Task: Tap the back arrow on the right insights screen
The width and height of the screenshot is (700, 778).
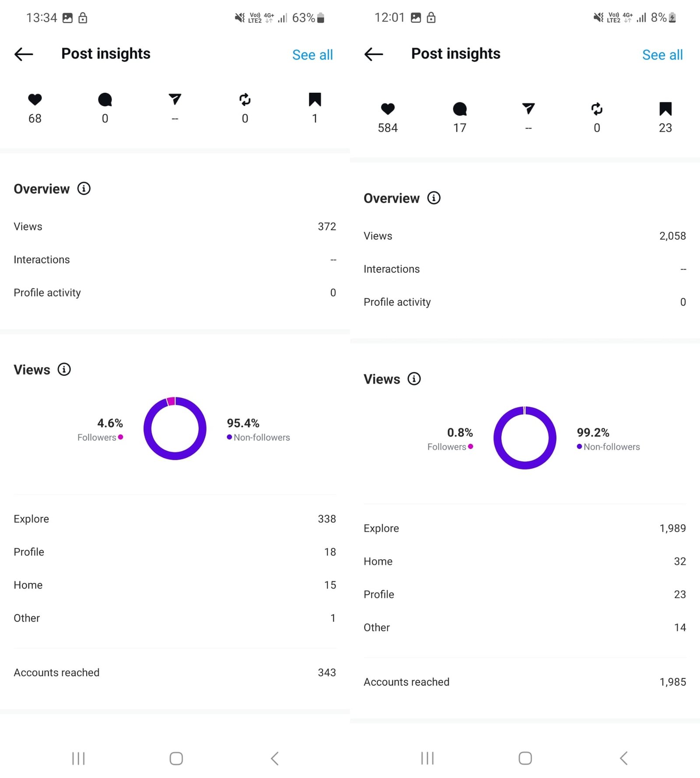Action: tap(374, 54)
